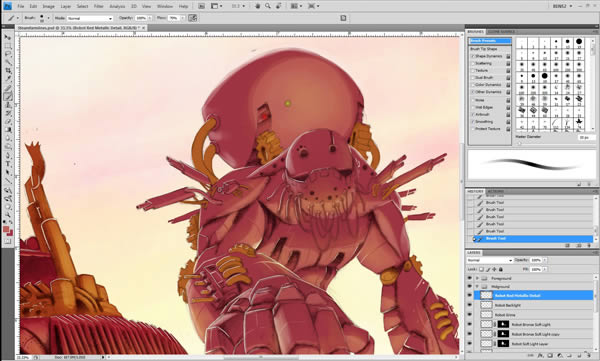
Task: Click the Lock all padlock icon
Action: 501,270
